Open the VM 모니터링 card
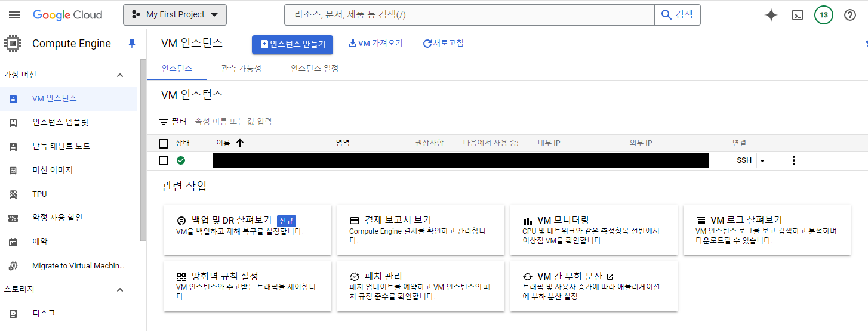The height and width of the screenshot is (331, 868). point(594,230)
